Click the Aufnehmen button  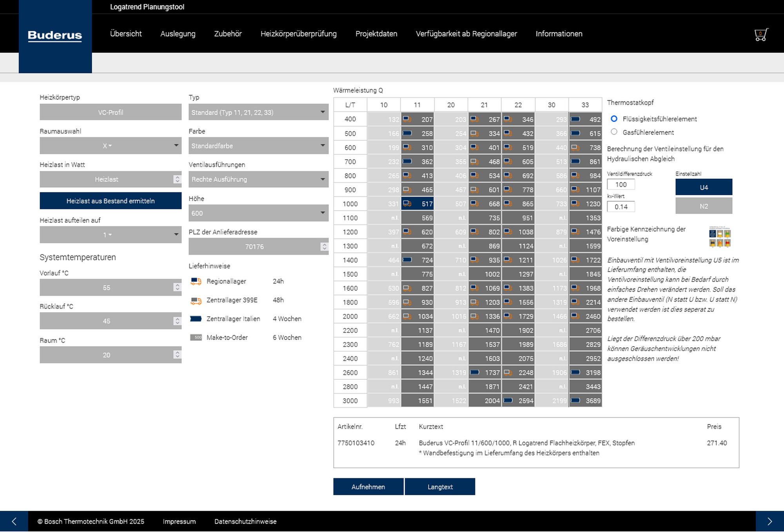click(368, 487)
